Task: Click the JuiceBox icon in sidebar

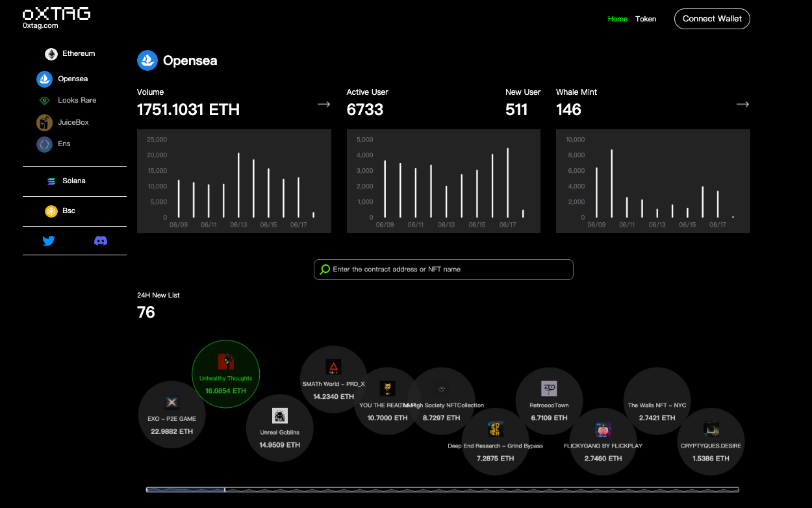Action: pos(44,122)
